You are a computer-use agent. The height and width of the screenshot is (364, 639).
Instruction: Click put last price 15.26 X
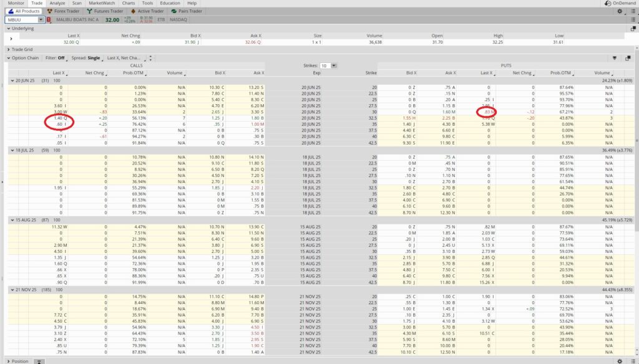coord(487,282)
